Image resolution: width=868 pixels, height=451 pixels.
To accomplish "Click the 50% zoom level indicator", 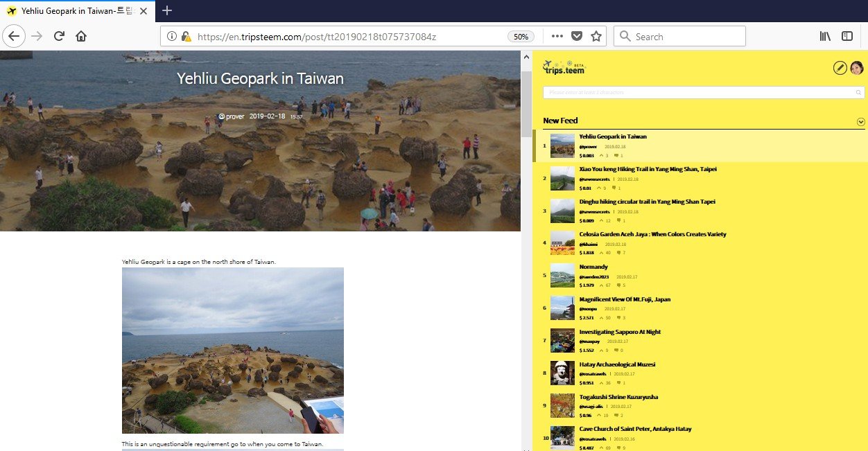I will tap(520, 36).
